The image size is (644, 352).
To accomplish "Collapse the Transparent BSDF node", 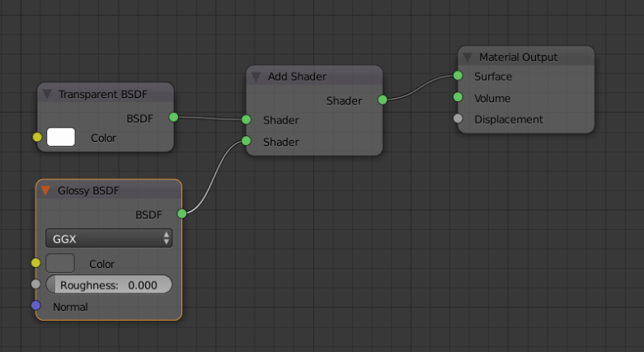I will (47, 94).
